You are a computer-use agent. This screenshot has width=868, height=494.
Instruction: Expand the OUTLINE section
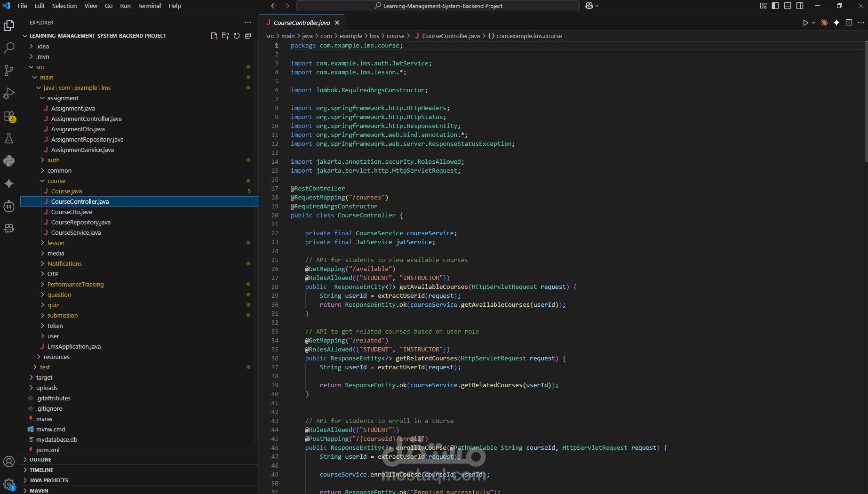coord(40,460)
